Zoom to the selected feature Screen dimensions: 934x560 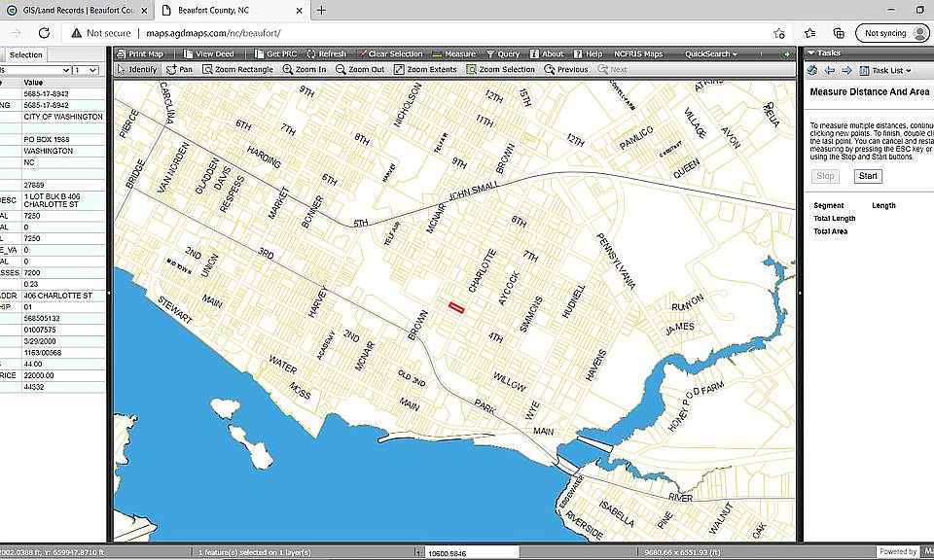pos(500,70)
